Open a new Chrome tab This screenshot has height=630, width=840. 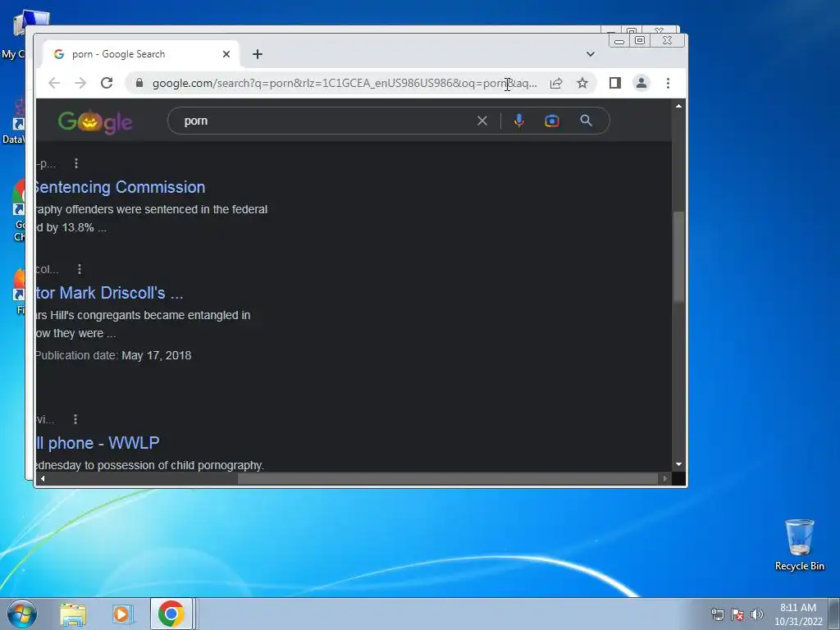258,54
